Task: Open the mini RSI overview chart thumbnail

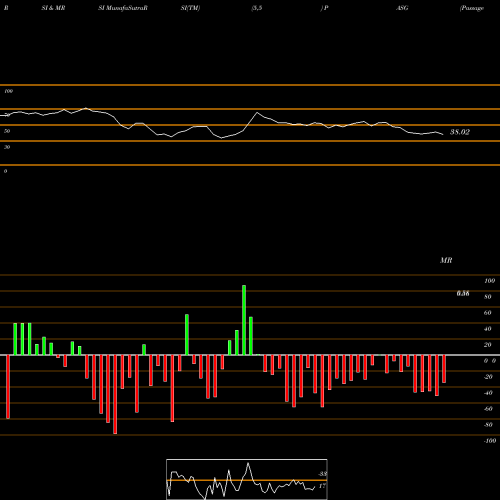Action: click(247, 479)
